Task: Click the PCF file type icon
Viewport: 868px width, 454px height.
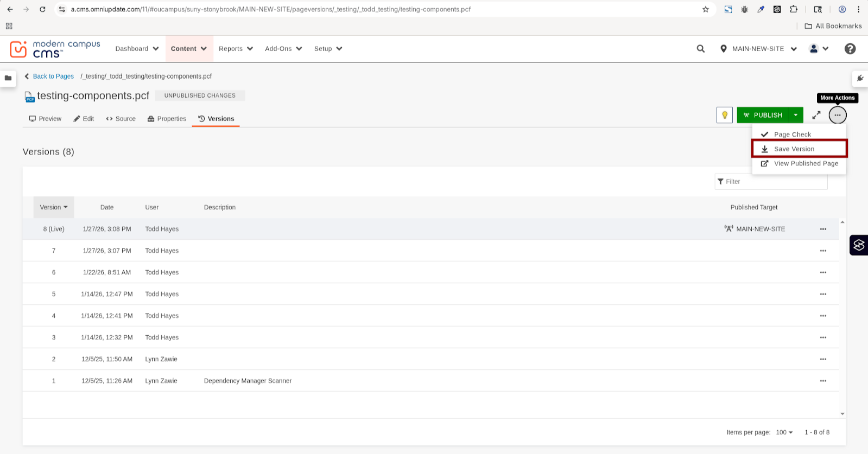Action: (x=30, y=97)
